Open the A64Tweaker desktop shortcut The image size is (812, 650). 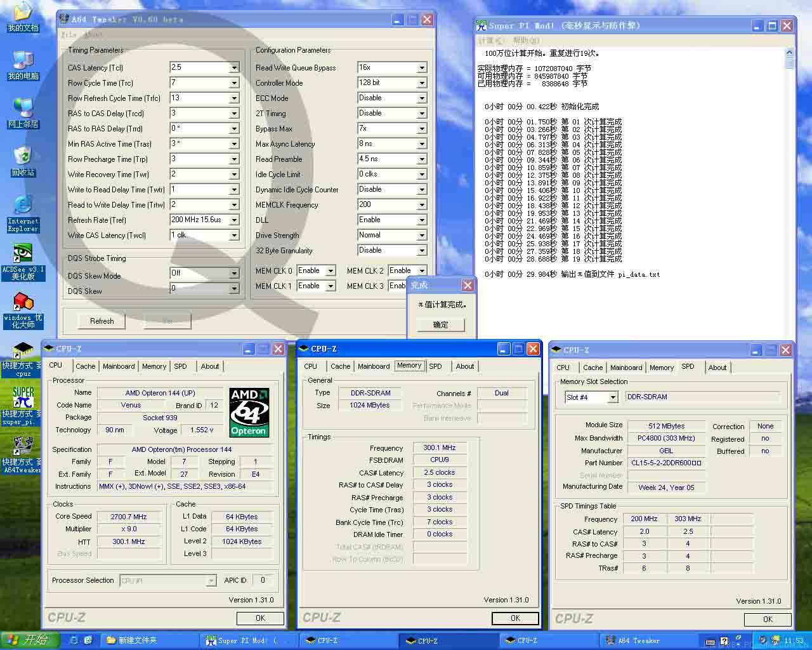click(23, 454)
